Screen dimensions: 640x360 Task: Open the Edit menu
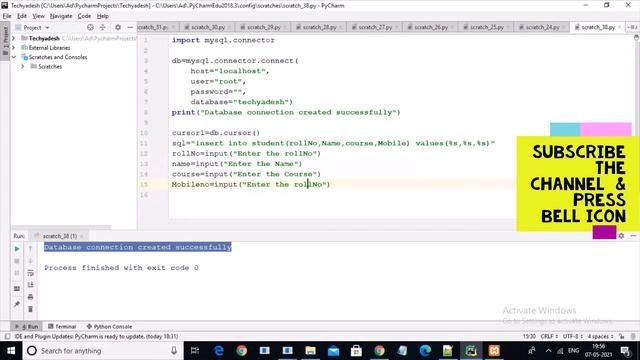click(22, 16)
